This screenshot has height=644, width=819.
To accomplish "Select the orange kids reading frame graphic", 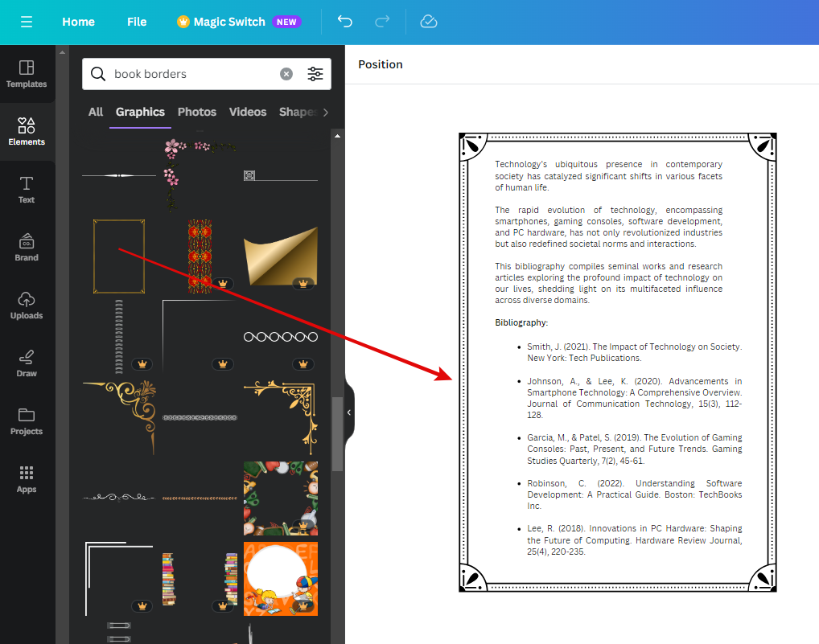I will [281, 579].
